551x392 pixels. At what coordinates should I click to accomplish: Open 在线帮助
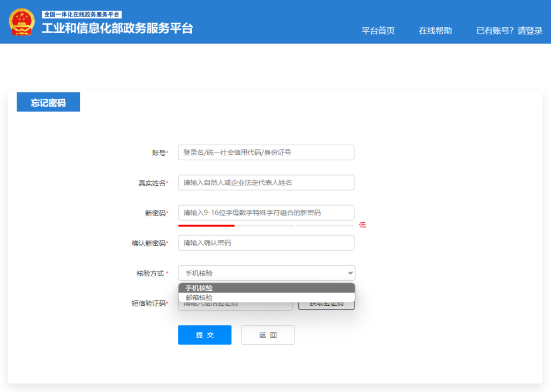[x=435, y=31]
